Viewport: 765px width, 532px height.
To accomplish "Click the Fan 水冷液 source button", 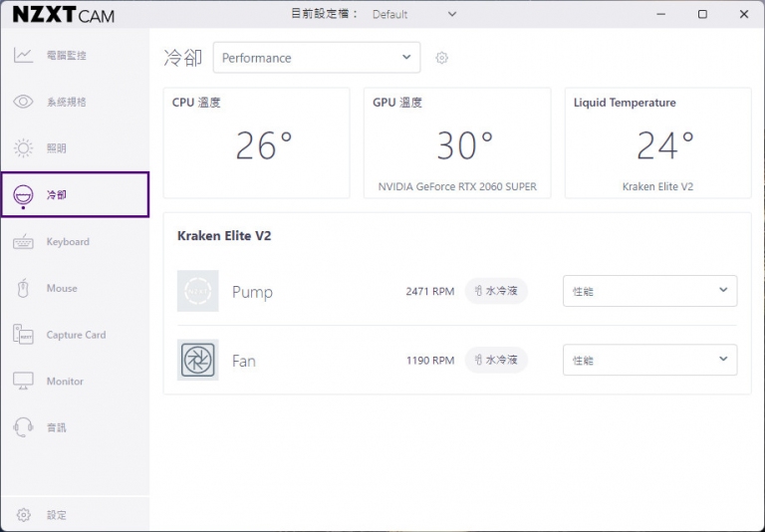I will click(x=496, y=360).
